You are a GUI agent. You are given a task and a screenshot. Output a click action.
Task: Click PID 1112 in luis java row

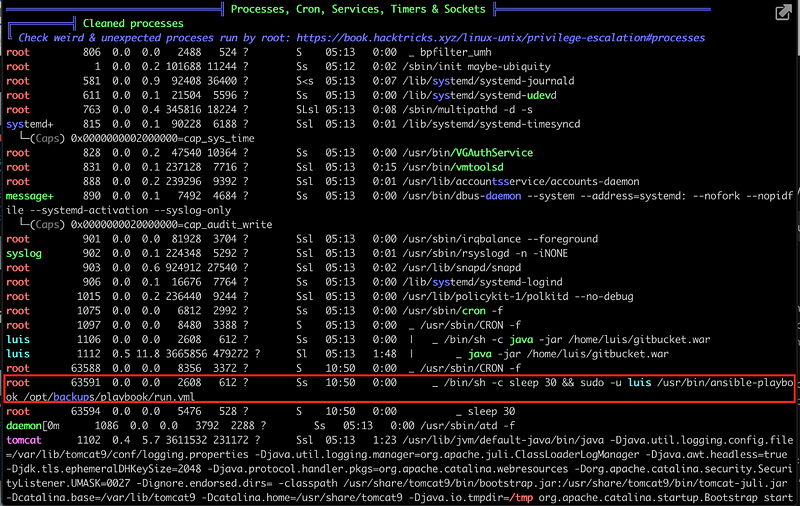click(x=89, y=353)
